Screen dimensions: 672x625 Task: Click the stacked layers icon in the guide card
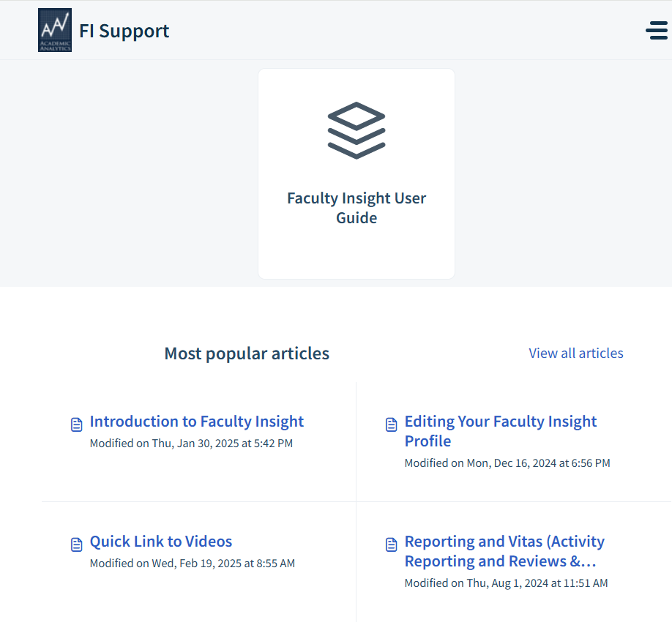coord(356,130)
